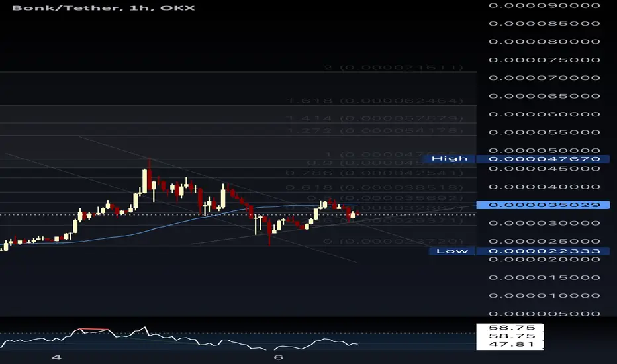Image resolution: width=617 pixels, height=364 pixels.
Task: Select the blue High label tag
Action: coord(450,159)
